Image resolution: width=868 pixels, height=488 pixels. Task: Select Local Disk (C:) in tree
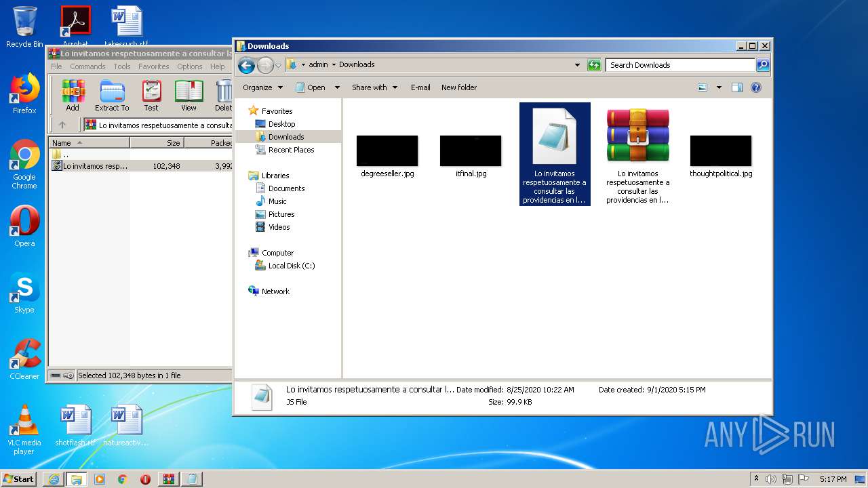(292, 266)
